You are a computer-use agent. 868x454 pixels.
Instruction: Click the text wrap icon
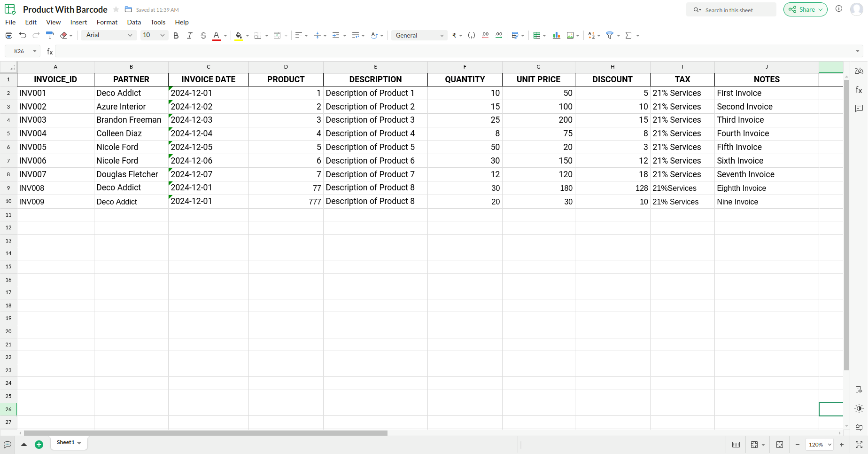click(x=356, y=35)
